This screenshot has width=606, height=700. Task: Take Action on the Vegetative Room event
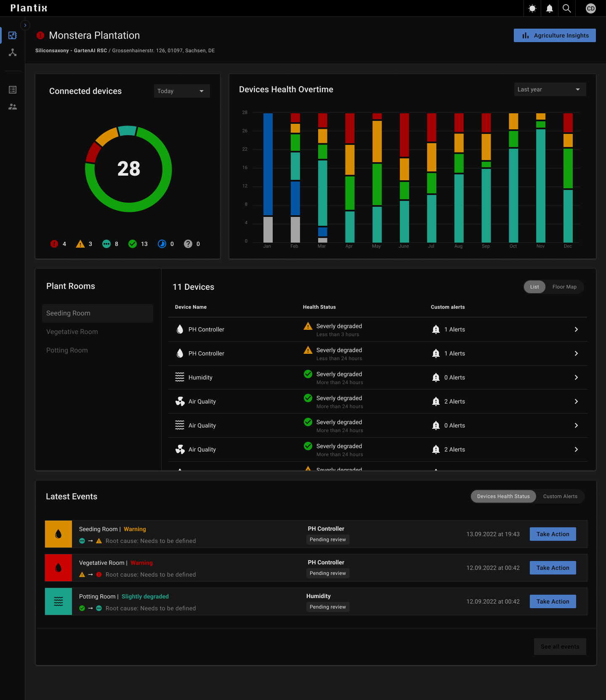(x=553, y=568)
